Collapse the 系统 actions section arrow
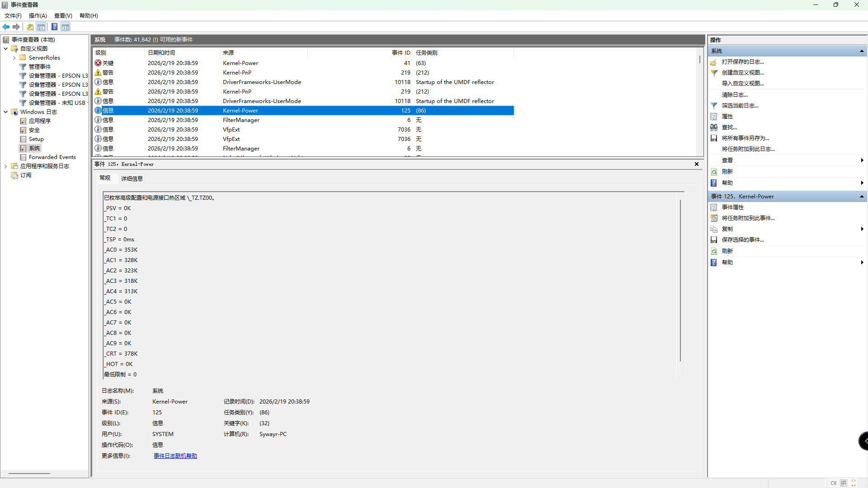The width and height of the screenshot is (868, 488). (862, 51)
